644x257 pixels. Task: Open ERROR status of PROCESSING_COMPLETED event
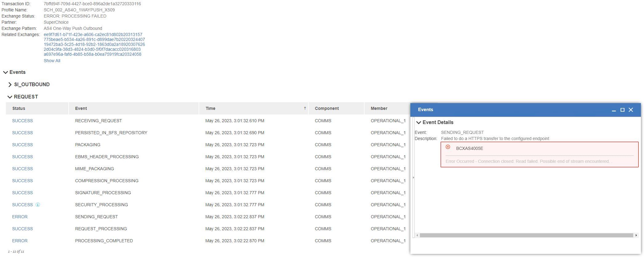pos(20,241)
